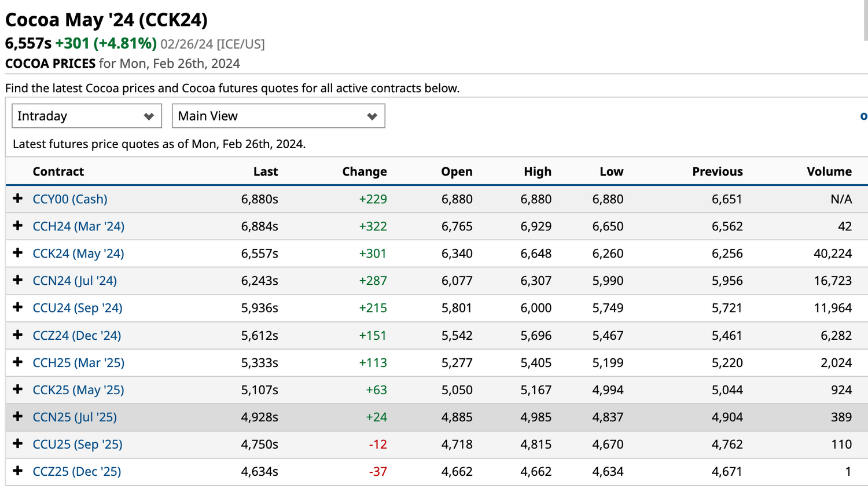Sort contracts by Change column
This screenshot has height=503, width=868.
(365, 171)
